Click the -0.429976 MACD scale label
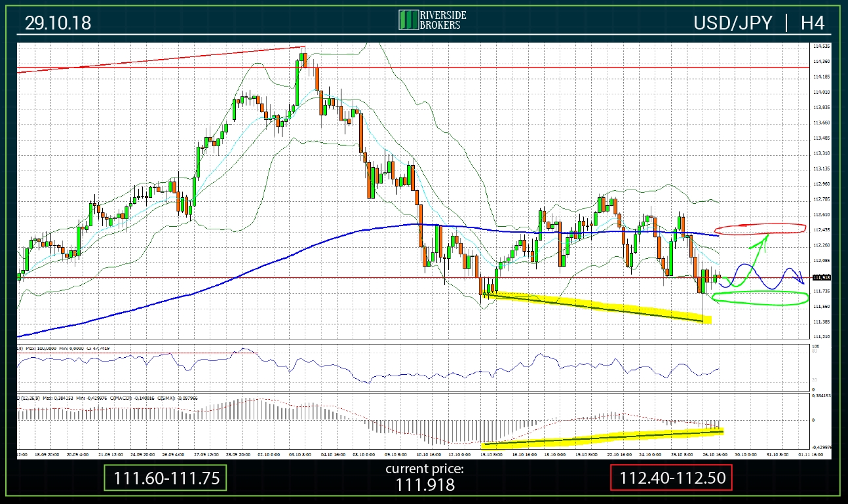 coord(822,448)
